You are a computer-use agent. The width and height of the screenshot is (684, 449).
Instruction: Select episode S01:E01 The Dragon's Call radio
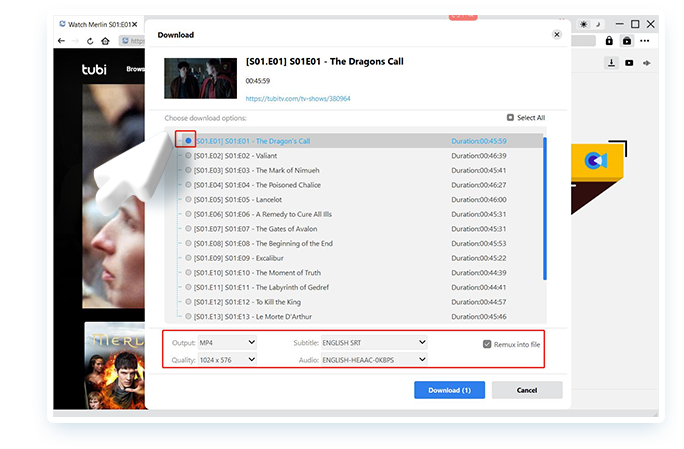188,141
